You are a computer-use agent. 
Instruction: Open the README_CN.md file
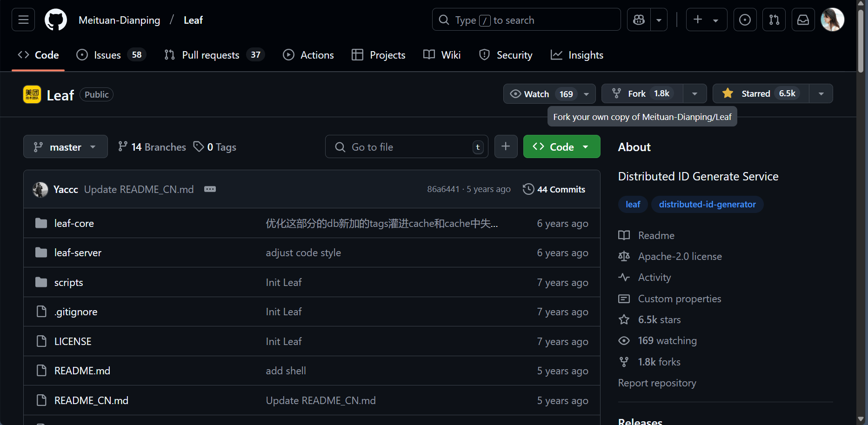pos(91,400)
